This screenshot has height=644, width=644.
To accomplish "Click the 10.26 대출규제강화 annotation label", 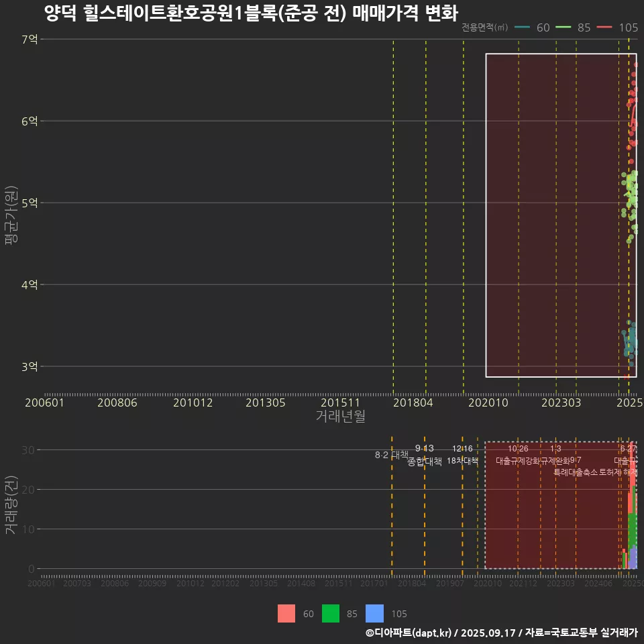I will tap(518, 455).
